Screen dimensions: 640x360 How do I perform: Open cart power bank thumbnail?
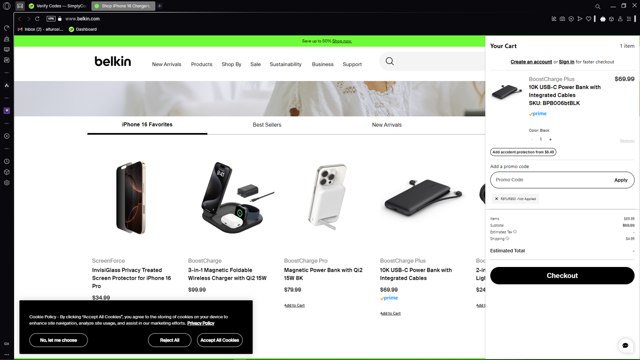[x=507, y=92]
